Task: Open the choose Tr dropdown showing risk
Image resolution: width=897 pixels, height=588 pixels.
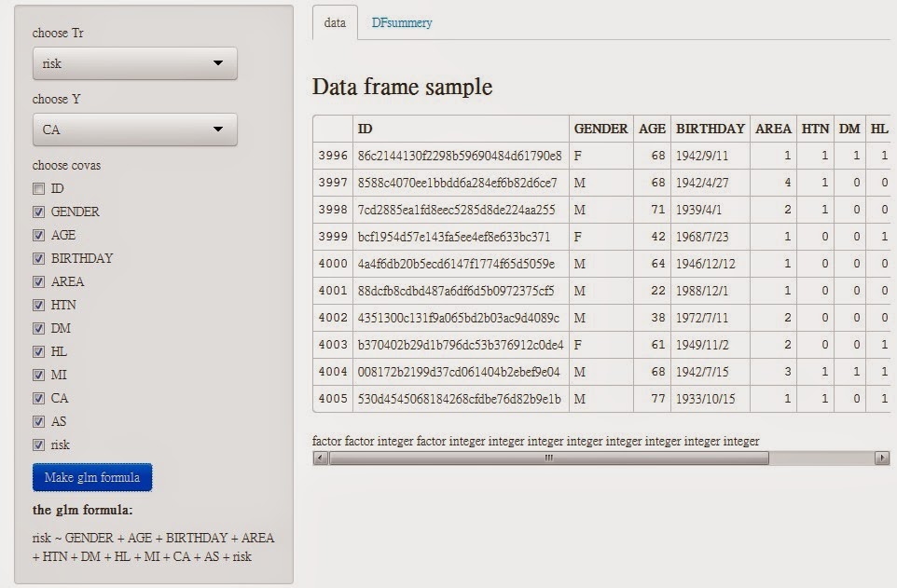Action: (x=134, y=63)
